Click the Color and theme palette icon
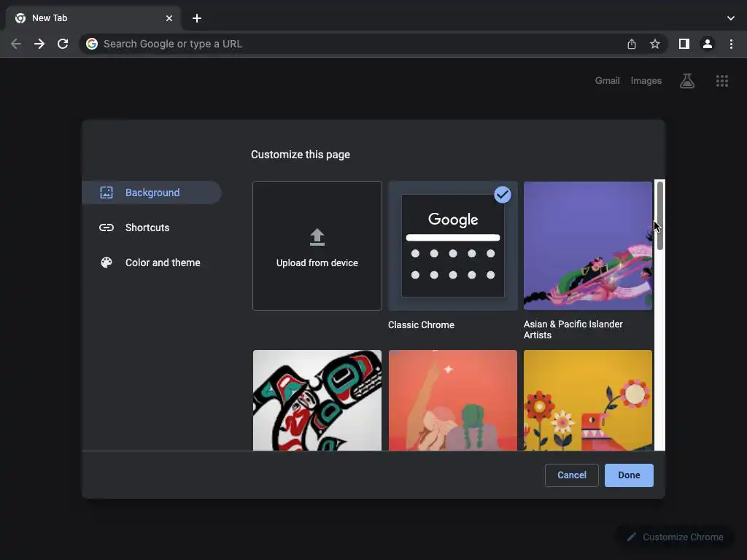The height and width of the screenshot is (560, 747). tap(107, 262)
